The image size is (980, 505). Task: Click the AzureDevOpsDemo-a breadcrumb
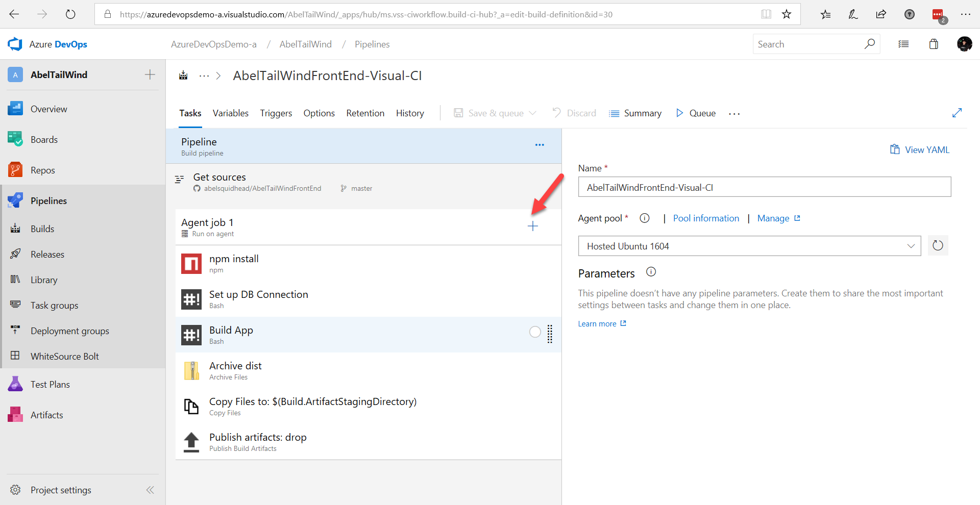(214, 44)
